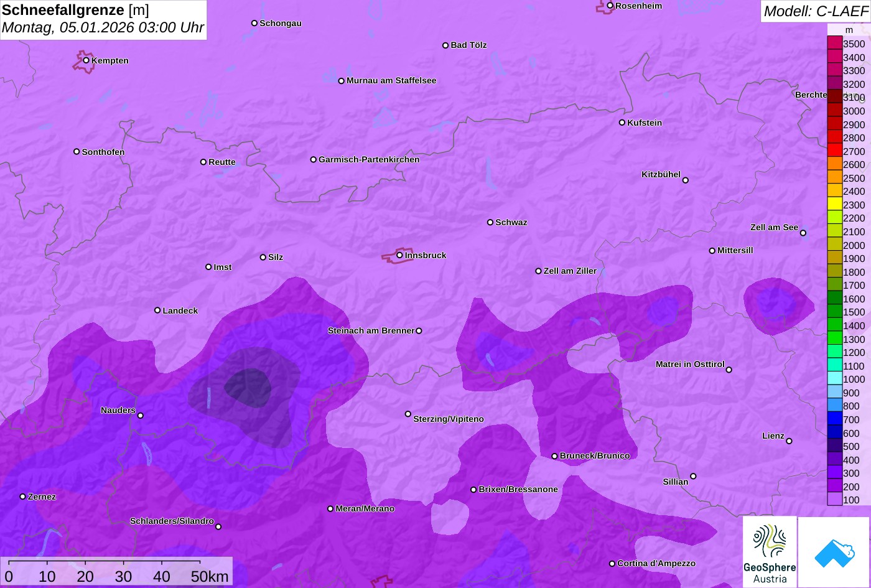Click the Bad Tölz marker dot
Screen dimensions: 871x588
pos(445,45)
